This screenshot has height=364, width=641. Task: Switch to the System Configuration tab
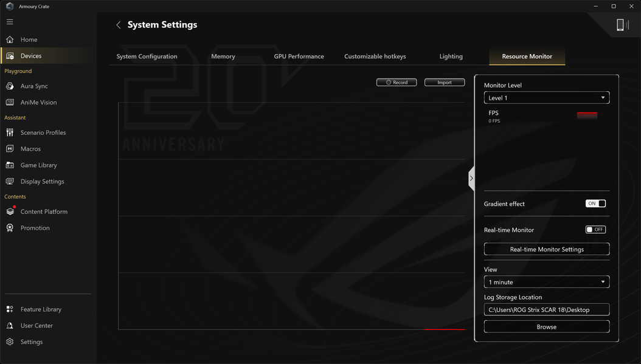click(147, 57)
